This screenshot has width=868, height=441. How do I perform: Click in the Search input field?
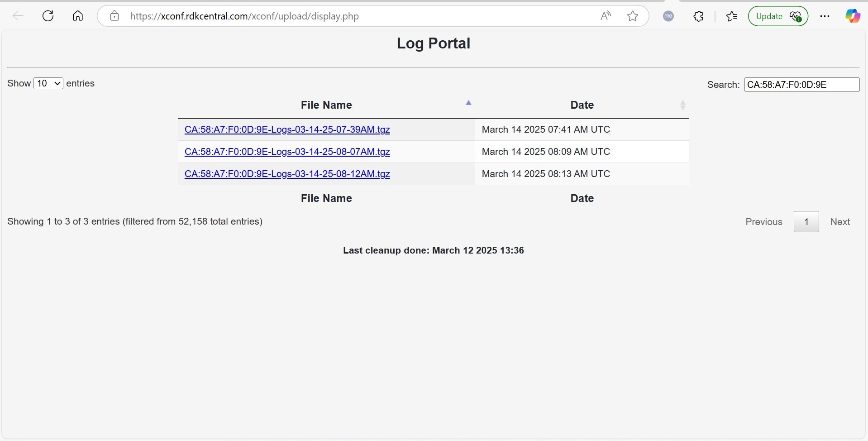801,85
